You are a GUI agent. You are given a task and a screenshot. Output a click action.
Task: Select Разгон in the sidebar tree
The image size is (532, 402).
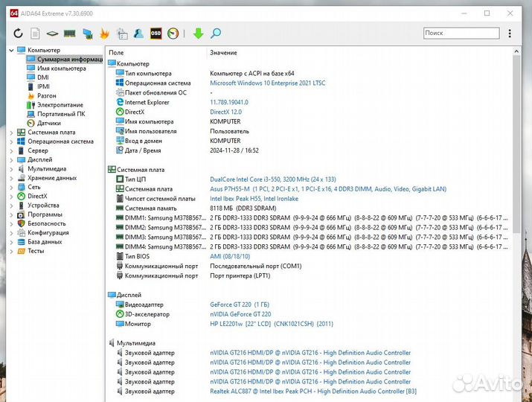(46, 96)
